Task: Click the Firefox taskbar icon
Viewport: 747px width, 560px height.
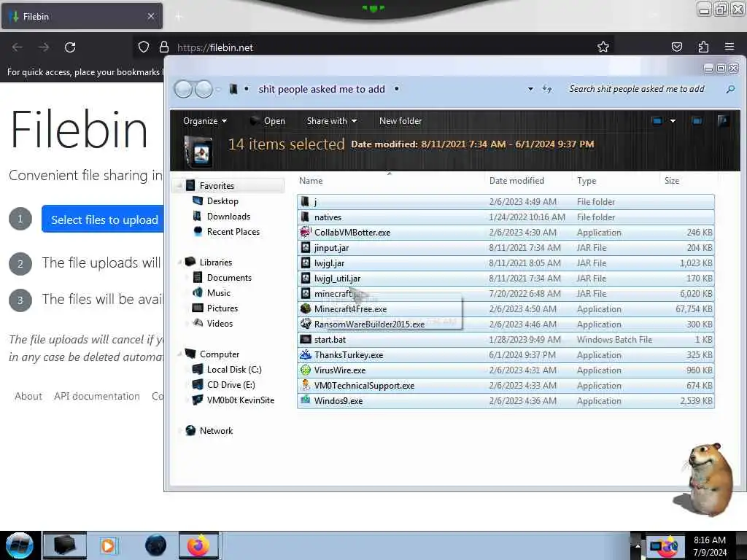Action: click(198, 545)
